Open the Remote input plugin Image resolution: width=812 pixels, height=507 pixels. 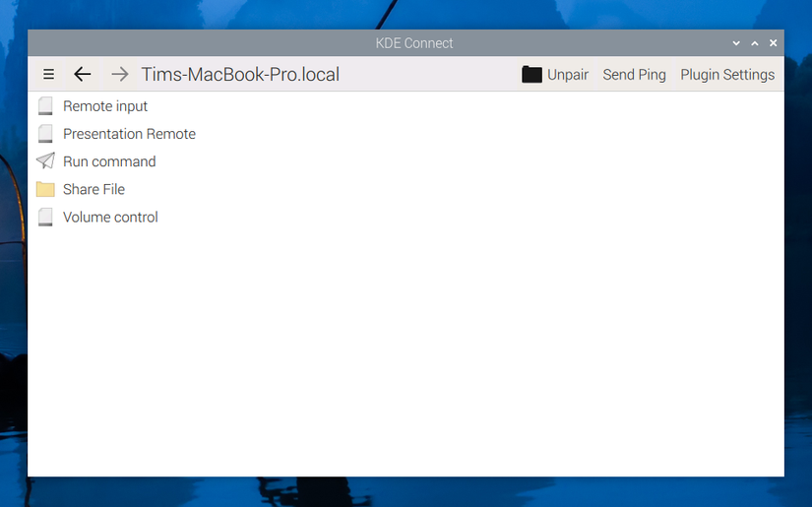click(x=105, y=106)
